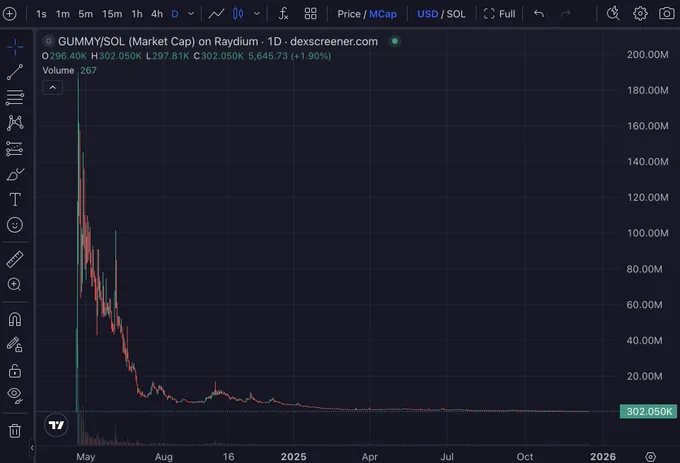Click the current price label 302.050K

tap(648, 411)
